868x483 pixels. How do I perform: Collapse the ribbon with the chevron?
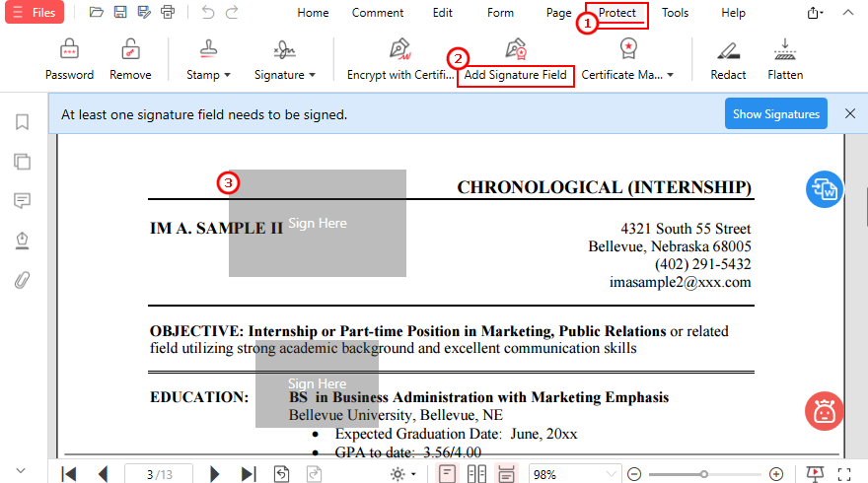(x=848, y=12)
